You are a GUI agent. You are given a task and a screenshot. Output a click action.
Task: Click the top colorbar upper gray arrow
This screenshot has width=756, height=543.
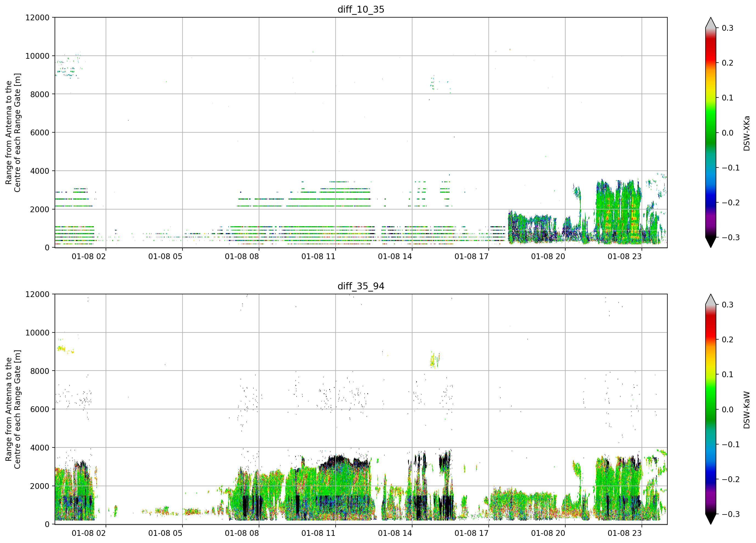711,23
